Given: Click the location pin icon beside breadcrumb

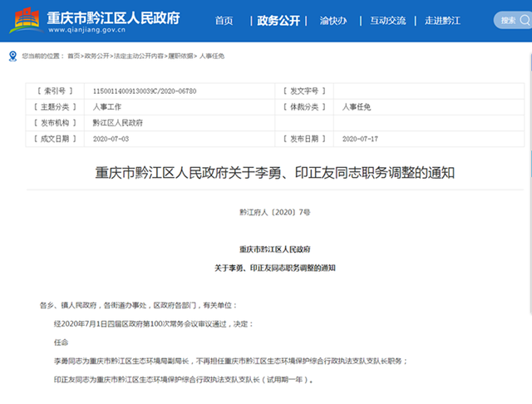Looking at the screenshot, I should coord(12,56).
